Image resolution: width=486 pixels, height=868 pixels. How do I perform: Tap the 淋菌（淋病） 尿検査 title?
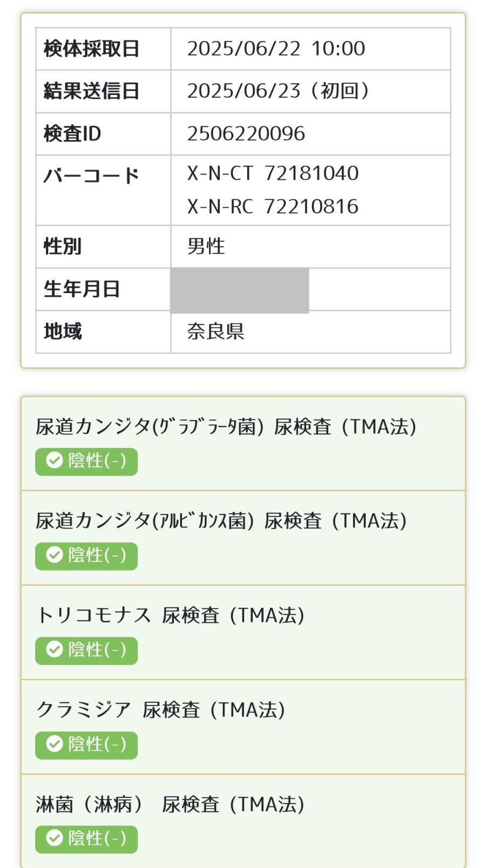[x=171, y=804]
